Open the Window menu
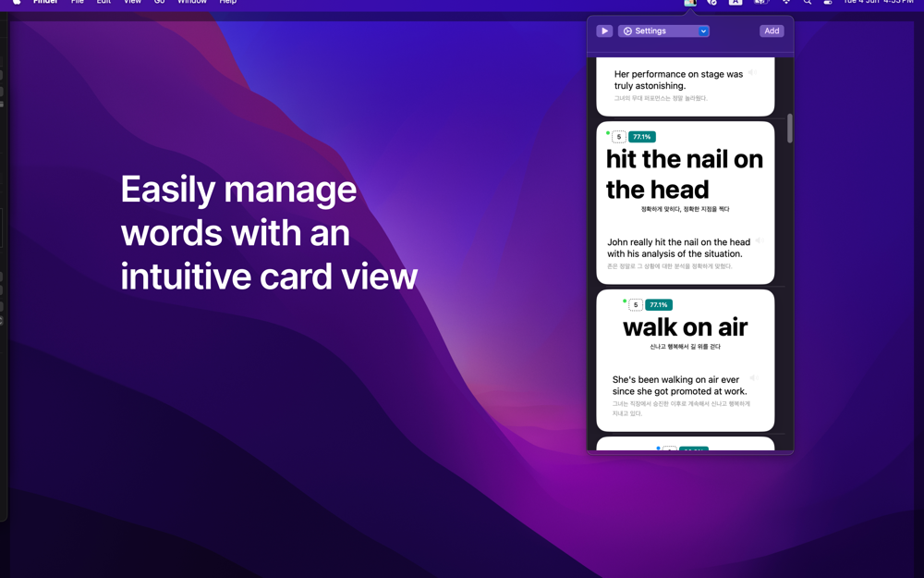Image resolution: width=924 pixels, height=578 pixels. 192,3
